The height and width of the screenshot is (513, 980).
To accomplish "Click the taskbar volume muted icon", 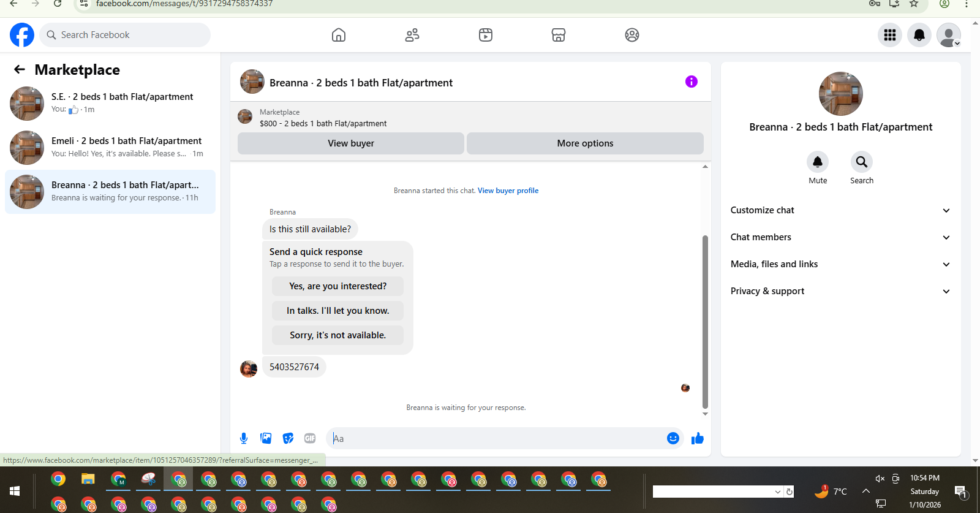I will click(880, 479).
